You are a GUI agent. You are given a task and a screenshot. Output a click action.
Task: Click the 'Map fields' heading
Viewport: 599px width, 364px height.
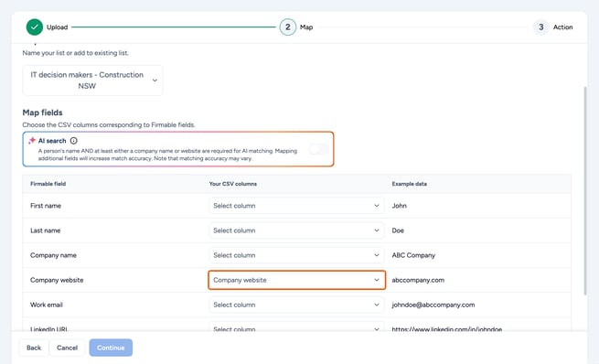(x=42, y=112)
